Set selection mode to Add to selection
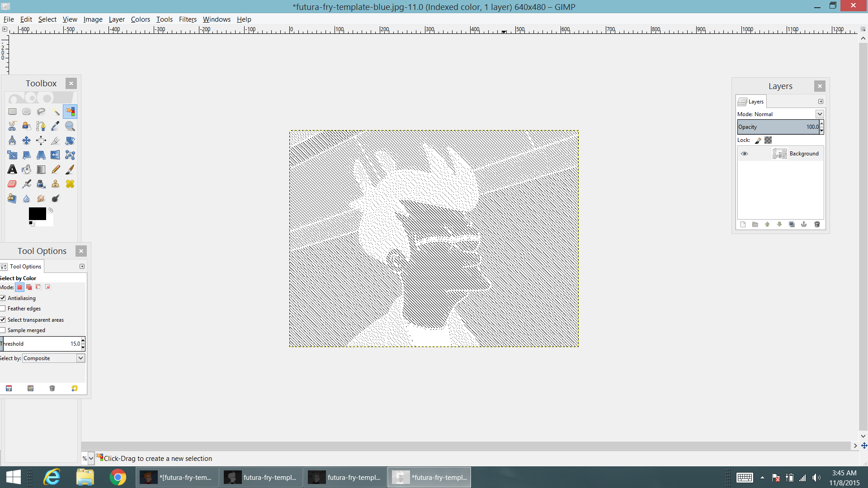Viewport: 868px width, 488px height. 29,287
